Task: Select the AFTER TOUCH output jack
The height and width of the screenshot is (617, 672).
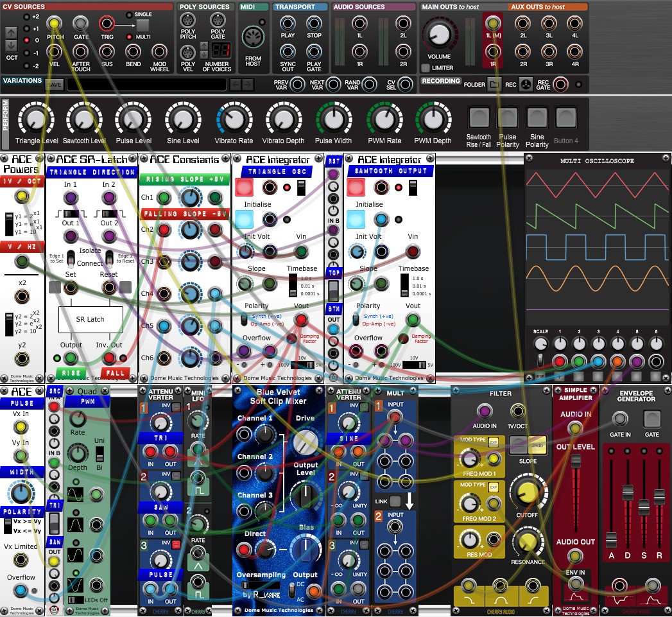Action: (x=81, y=52)
